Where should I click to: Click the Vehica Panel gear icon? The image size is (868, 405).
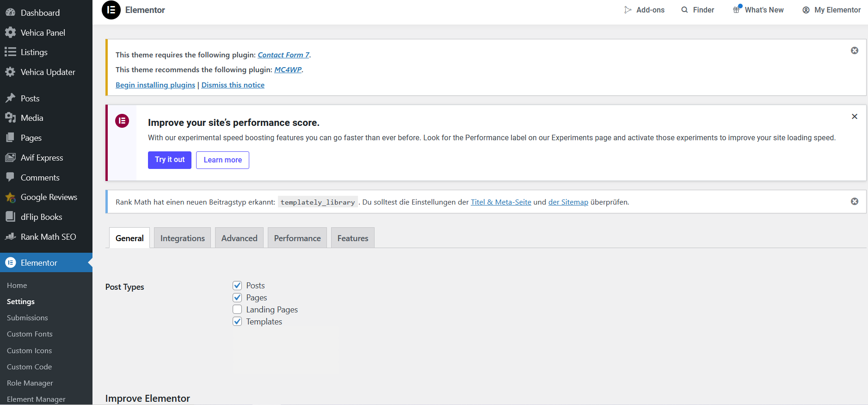10,32
